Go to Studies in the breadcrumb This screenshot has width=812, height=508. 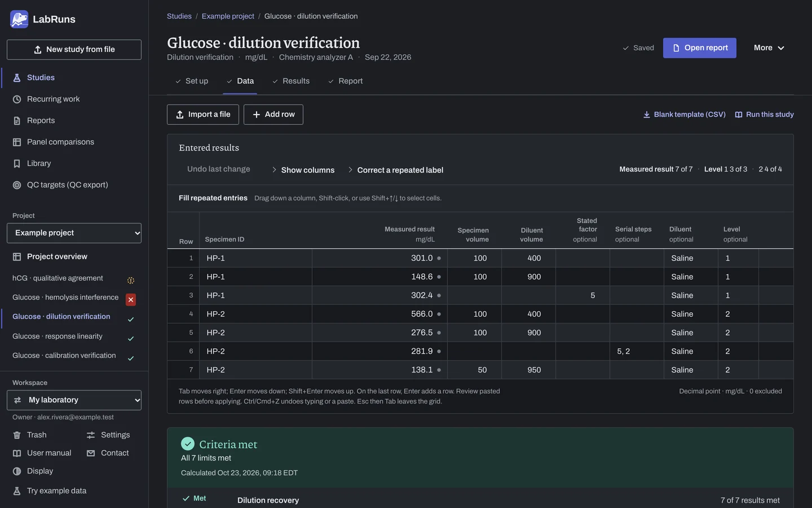(x=179, y=16)
